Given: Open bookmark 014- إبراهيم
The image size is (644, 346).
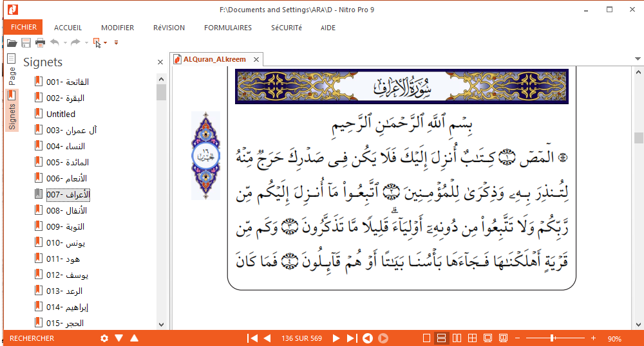Looking at the screenshot, I should click(67, 307).
